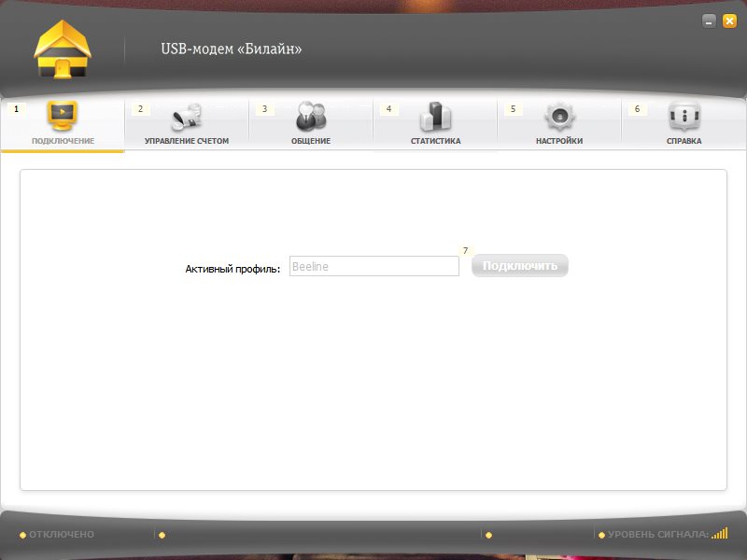Open the Статистика bar chart icon
The image size is (747, 560).
(435, 117)
